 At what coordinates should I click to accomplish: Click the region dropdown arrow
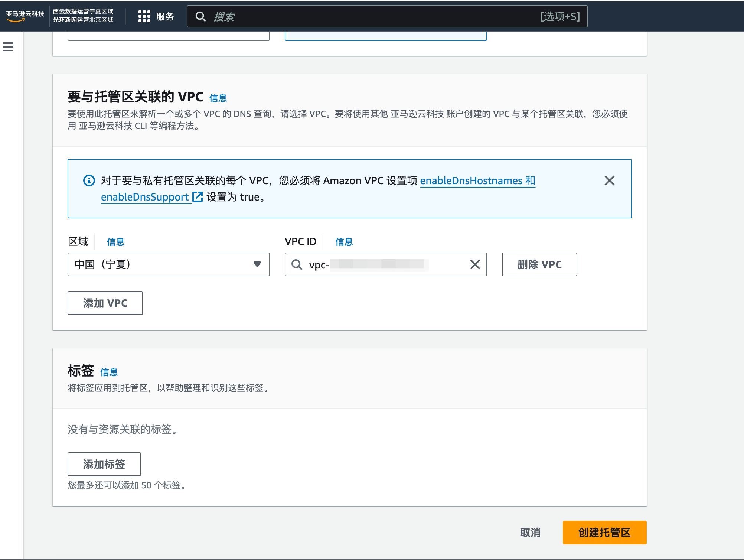tap(257, 264)
